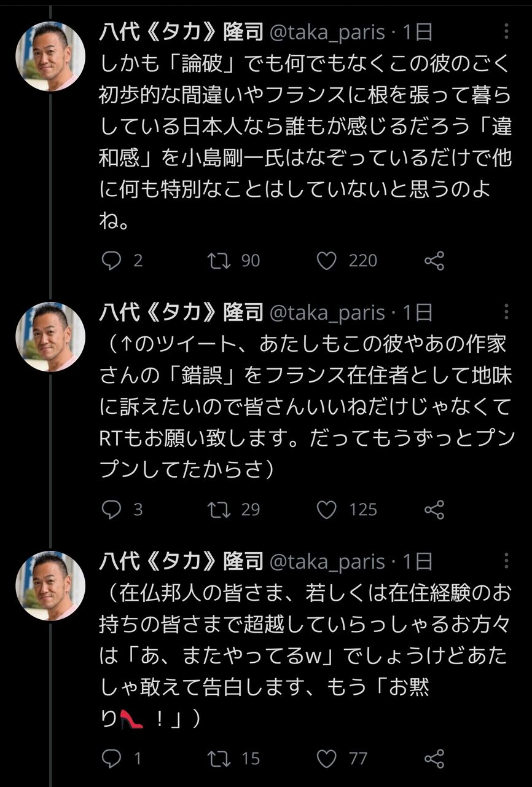Viewport: 532px width, 787px height.
Task: Like the tweet with 125 likes
Action: pyautogui.click(x=327, y=510)
